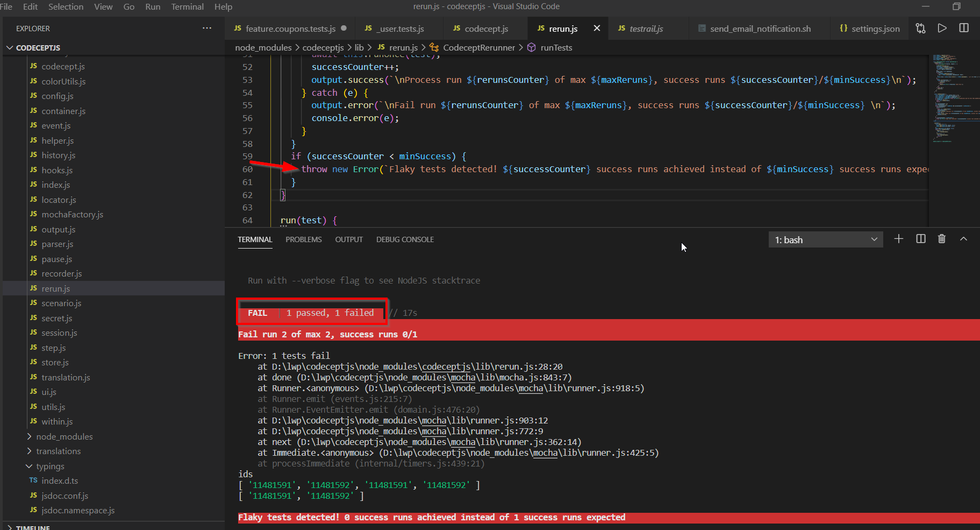Screen dimensions: 980x530
Task: Open output.js in explorer
Action: [59, 229]
